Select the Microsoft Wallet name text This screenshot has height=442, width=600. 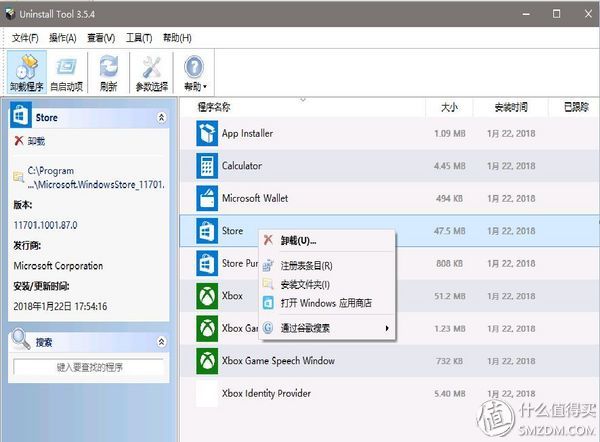(x=255, y=198)
